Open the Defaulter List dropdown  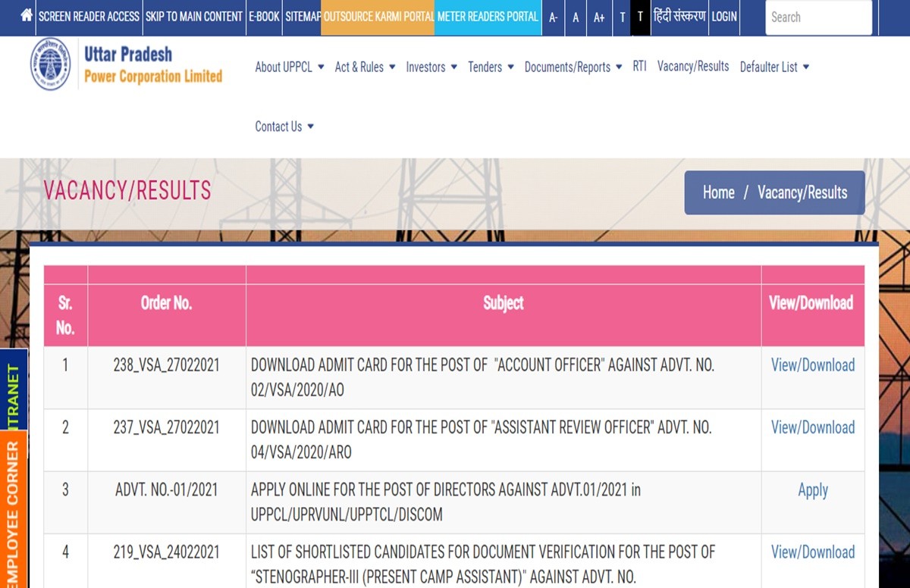pos(774,67)
